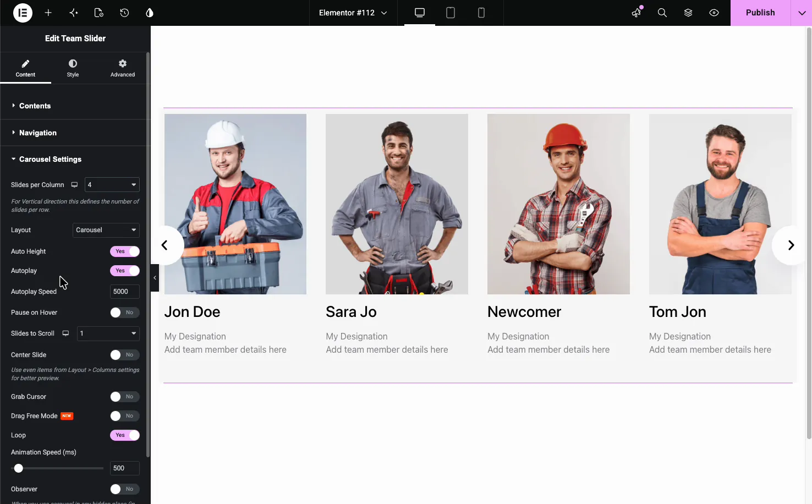Click responsive device icon beside Slides to Scroll
The height and width of the screenshot is (504, 812).
click(65, 333)
